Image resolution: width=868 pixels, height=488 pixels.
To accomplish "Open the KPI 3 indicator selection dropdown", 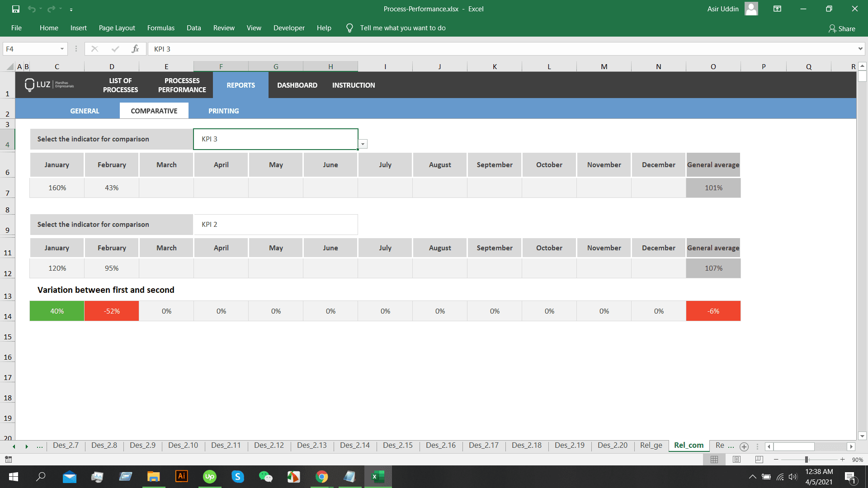I will click(x=363, y=144).
